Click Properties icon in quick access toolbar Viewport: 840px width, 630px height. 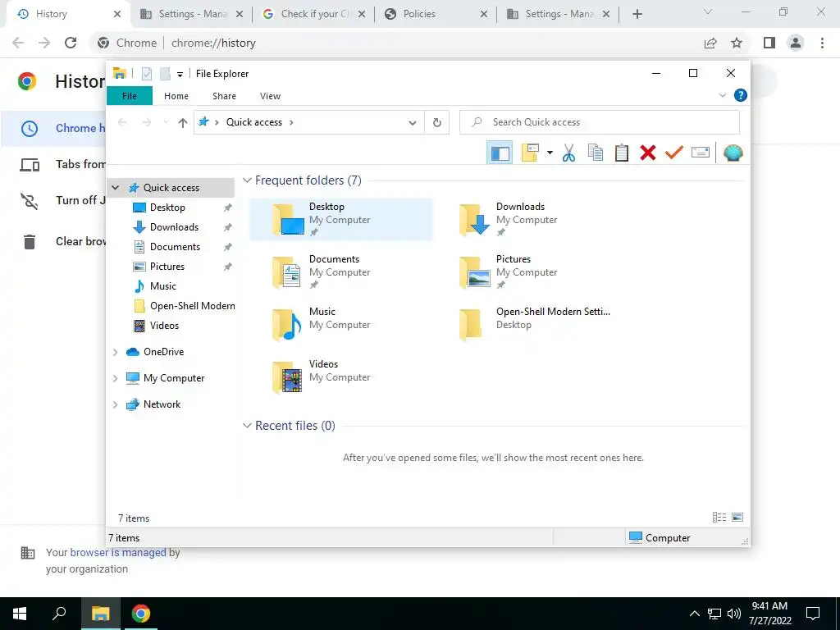(147, 74)
